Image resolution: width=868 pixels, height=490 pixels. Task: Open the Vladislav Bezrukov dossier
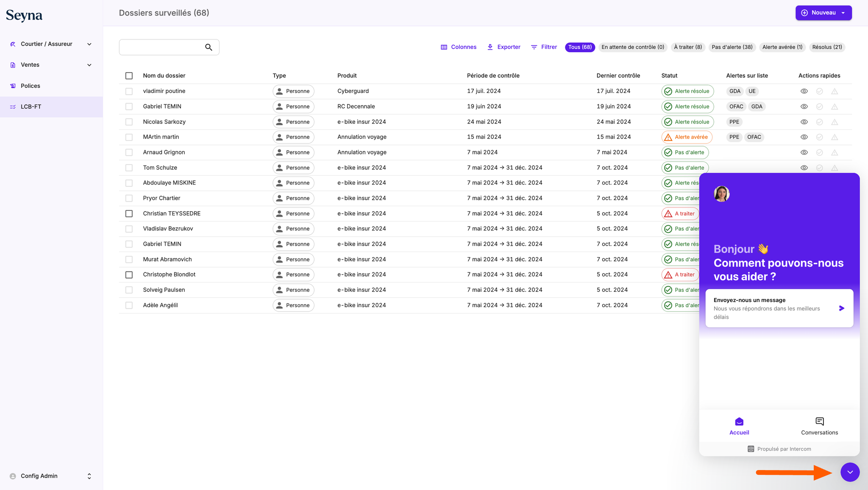coord(168,229)
